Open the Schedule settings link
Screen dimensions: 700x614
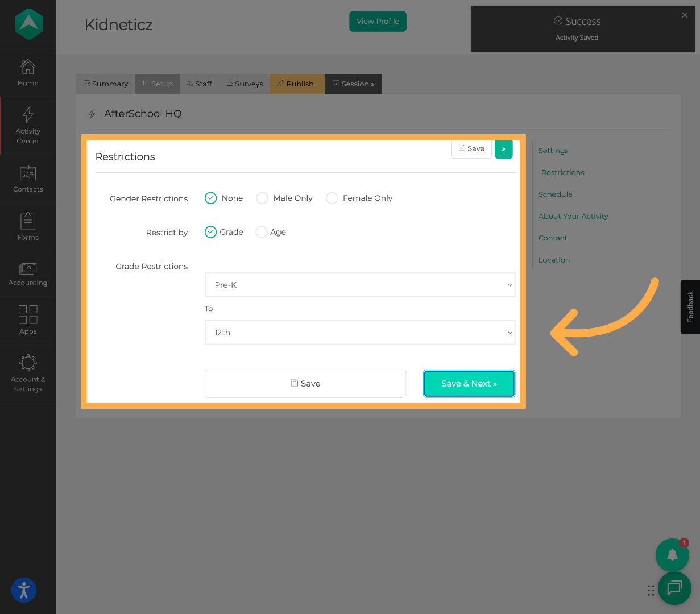[x=555, y=194]
